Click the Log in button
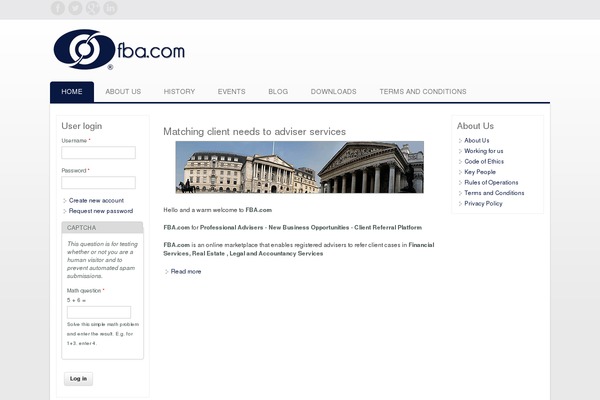The image size is (600, 400). coord(78,379)
